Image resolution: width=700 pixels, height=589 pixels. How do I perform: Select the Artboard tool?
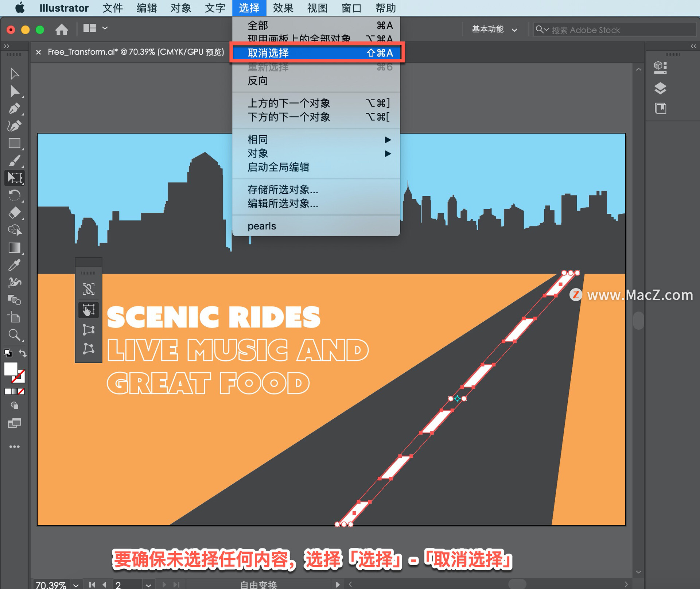pyautogui.click(x=14, y=317)
